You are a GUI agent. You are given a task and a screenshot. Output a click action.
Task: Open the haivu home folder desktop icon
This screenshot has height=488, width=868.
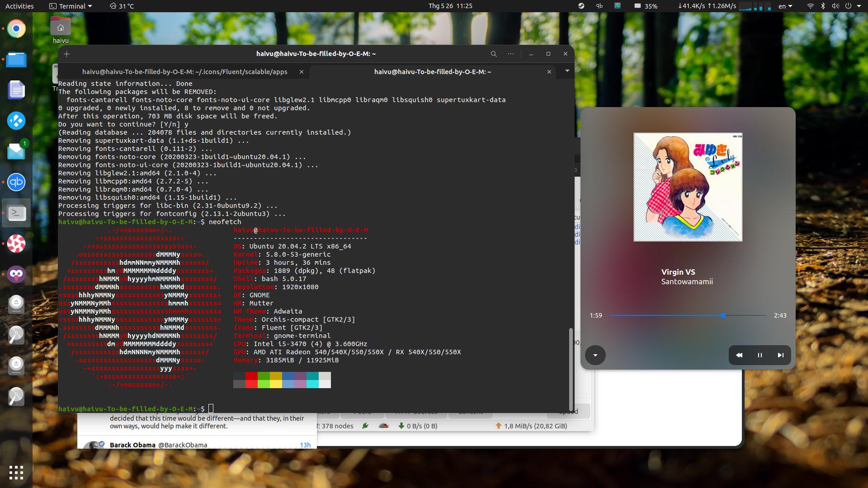pos(61,30)
